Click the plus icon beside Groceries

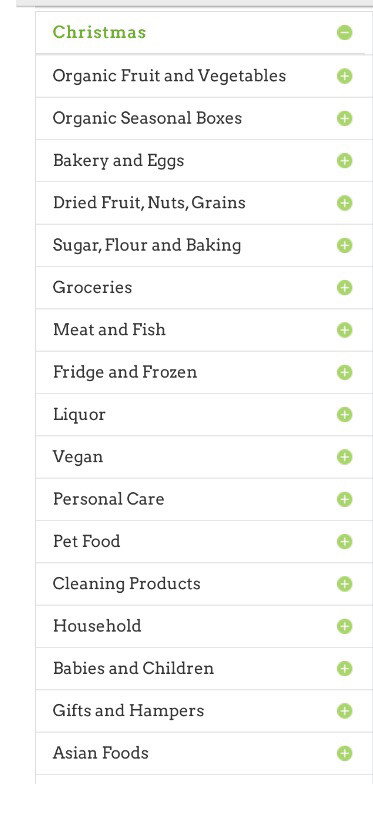click(x=344, y=287)
